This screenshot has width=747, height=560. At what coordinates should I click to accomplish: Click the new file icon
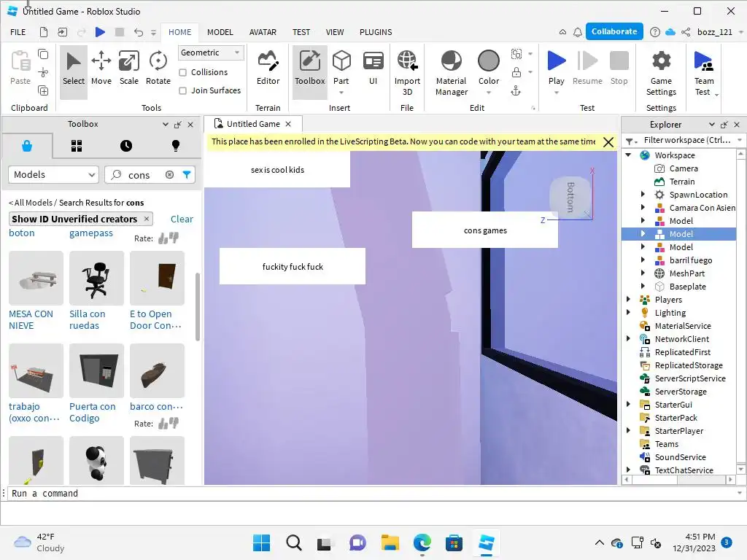click(43, 32)
